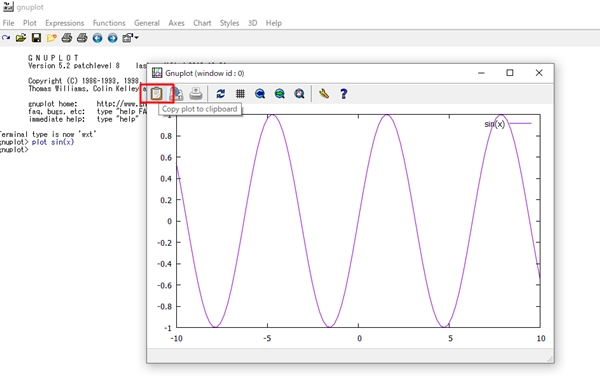Maximize the Gnuplot plot window
600x383 pixels.
510,73
